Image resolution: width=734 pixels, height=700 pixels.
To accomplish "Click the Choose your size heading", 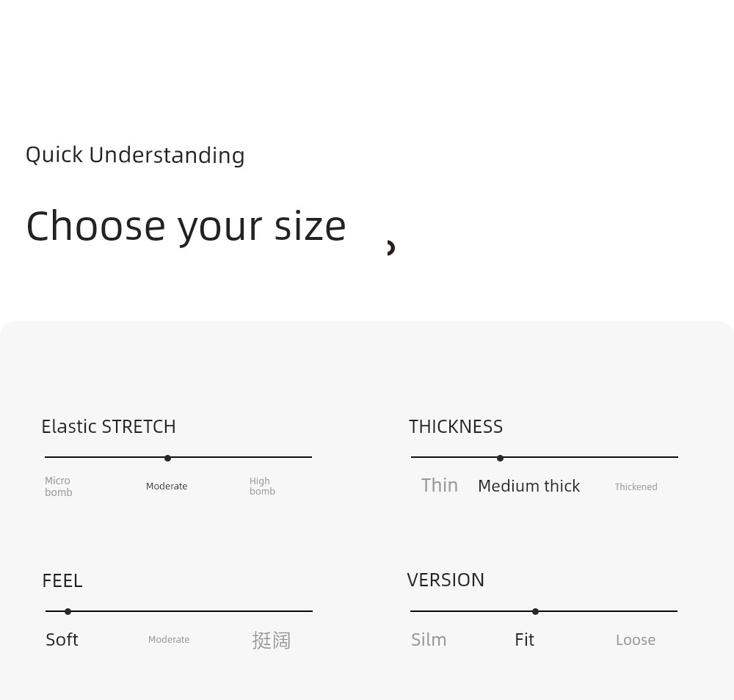I will (186, 227).
